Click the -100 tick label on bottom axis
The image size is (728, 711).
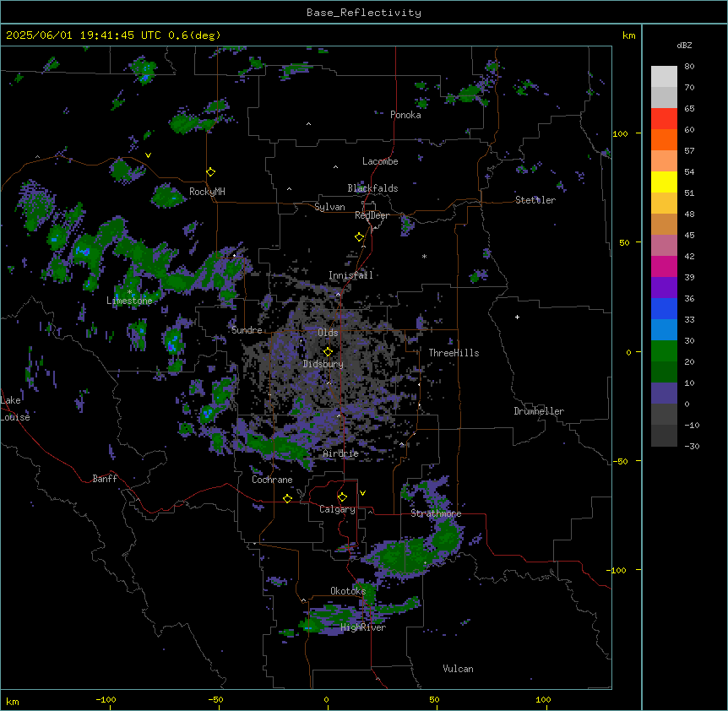click(106, 699)
